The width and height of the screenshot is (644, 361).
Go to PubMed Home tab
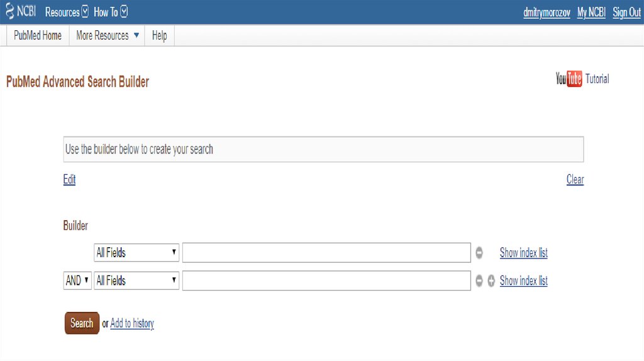coord(38,36)
